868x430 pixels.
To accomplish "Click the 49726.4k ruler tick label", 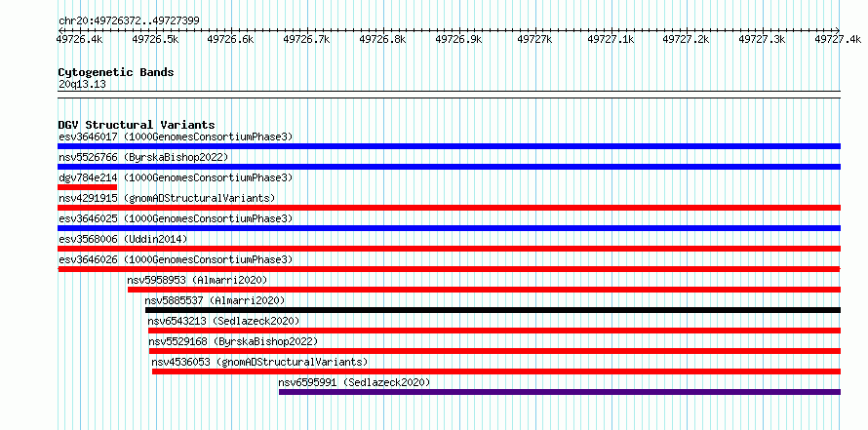I will 80,39.
